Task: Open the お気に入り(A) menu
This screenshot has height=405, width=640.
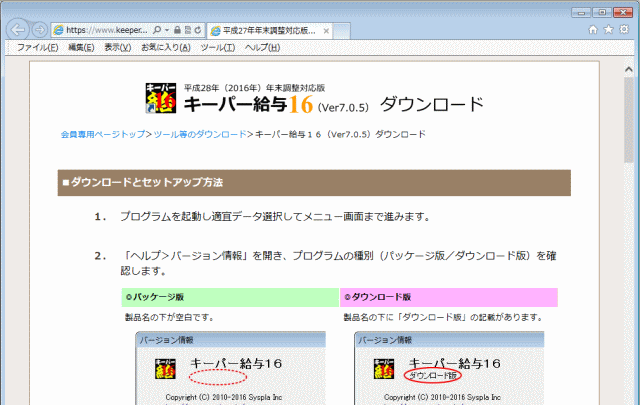Action: coord(166,48)
